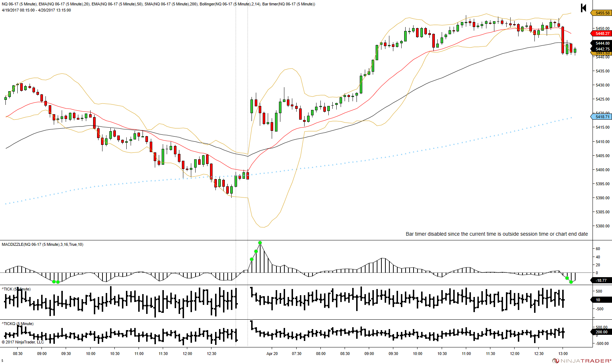The height and width of the screenshot is (364, 612).
Task: Click the 5450.00 price axis label
Action: pyautogui.click(x=603, y=28)
